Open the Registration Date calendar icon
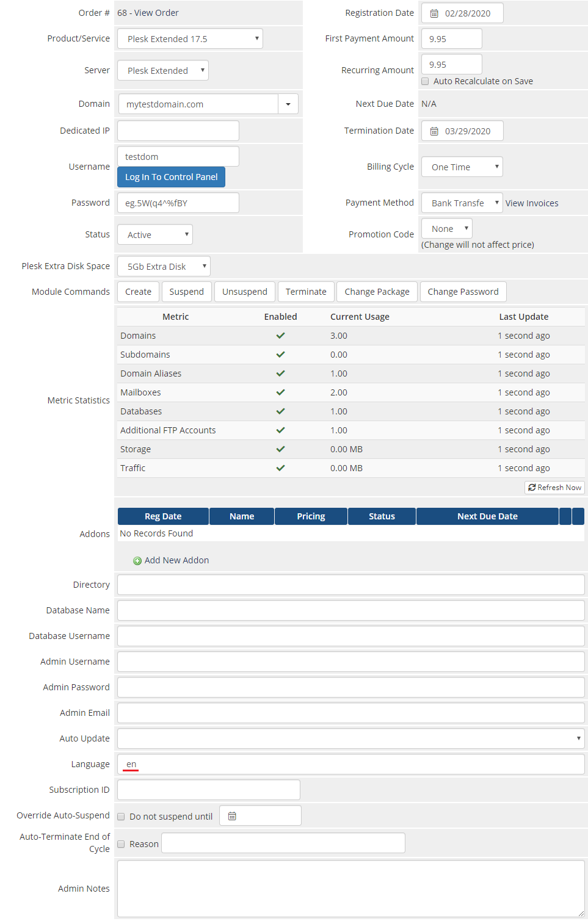The image size is (588, 924). pos(434,13)
